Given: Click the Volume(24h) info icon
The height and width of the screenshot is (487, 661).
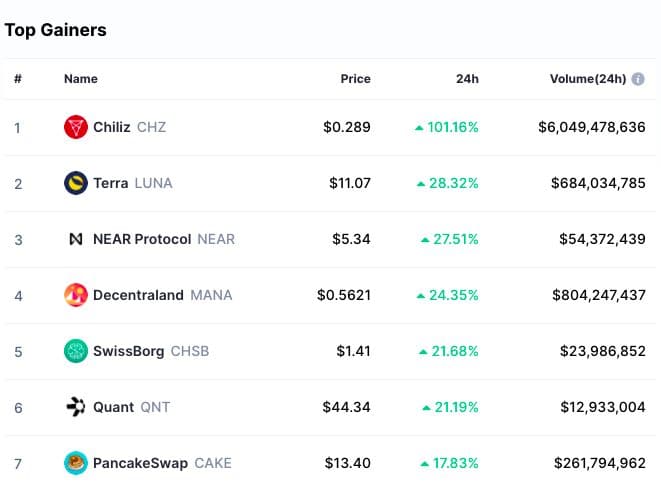Looking at the screenshot, I should 638,79.
